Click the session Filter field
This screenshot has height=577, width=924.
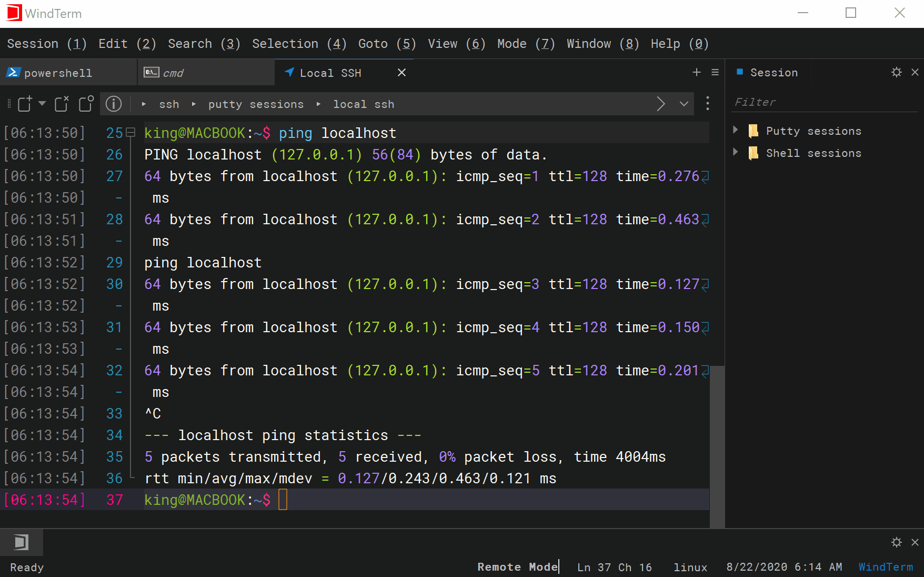825,102
